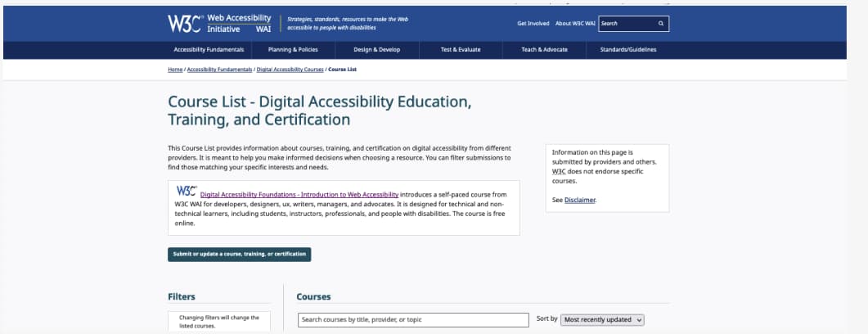Open the Disclaimer link
The image size is (868, 334).
click(x=579, y=200)
